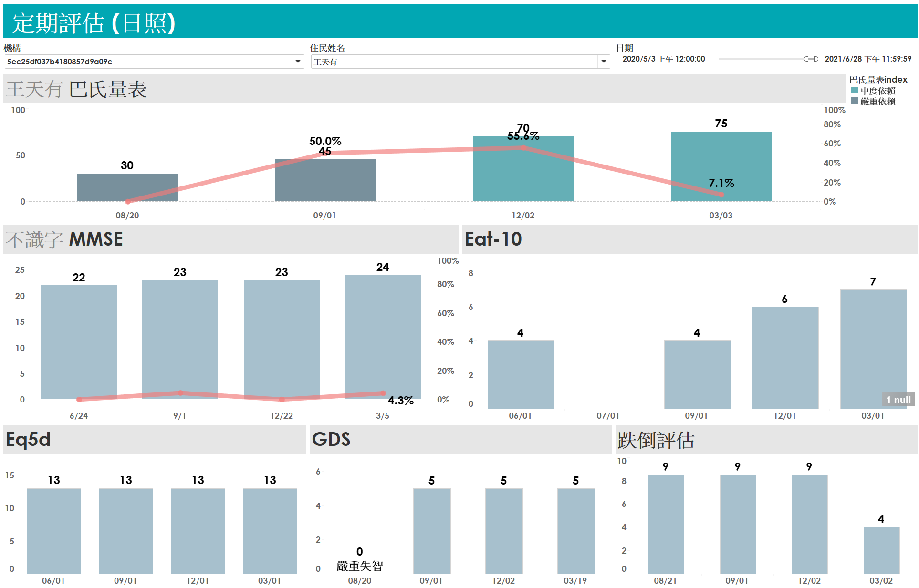
Task: Click the Eat-10 bar for 09/01
Action: pos(698,374)
